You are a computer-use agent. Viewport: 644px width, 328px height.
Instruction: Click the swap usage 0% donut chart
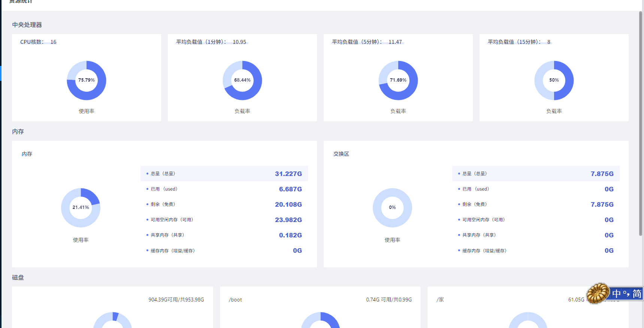(392, 208)
